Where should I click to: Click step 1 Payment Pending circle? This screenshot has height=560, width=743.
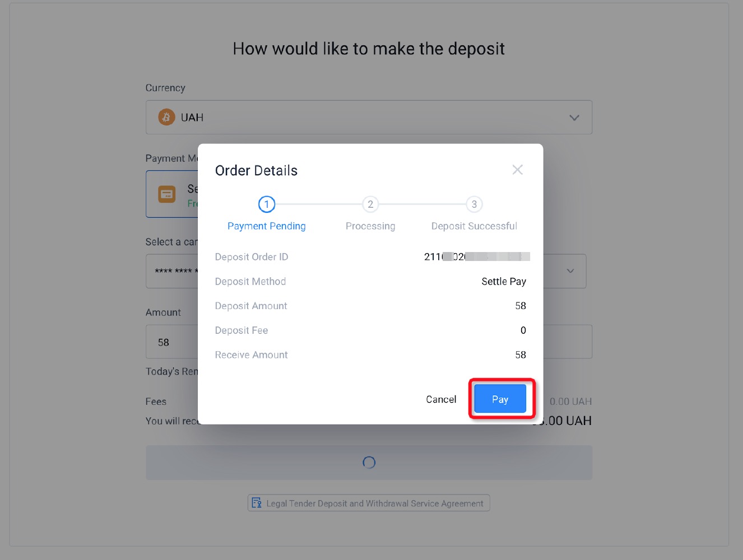[x=267, y=204]
